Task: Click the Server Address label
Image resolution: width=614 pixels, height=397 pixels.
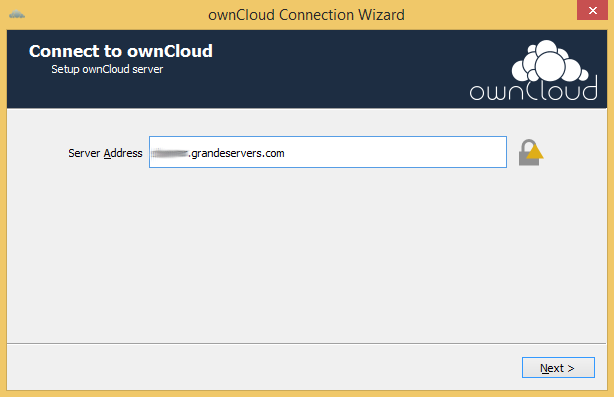Action: (105, 153)
